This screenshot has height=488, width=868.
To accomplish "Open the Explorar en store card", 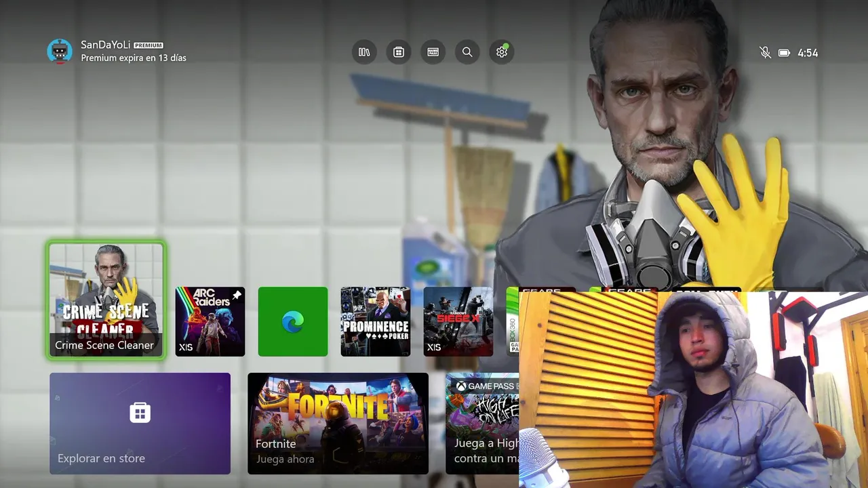I will [x=140, y=423].
